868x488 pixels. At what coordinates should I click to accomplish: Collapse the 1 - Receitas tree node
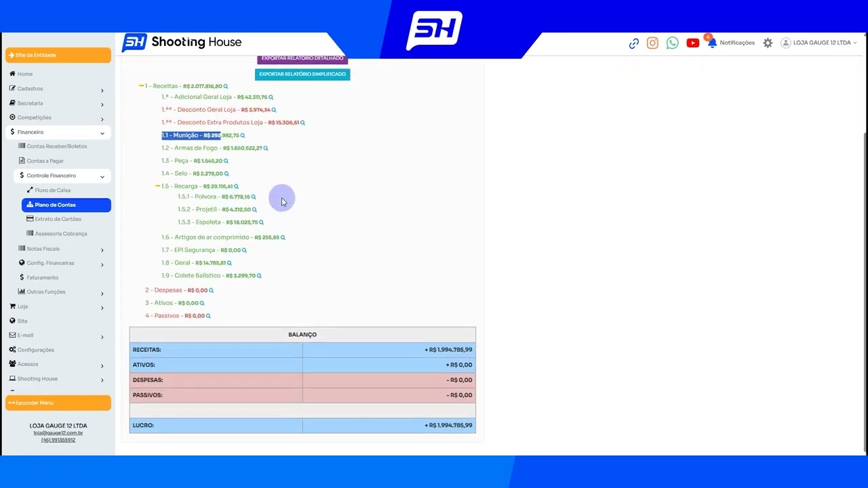141,86
